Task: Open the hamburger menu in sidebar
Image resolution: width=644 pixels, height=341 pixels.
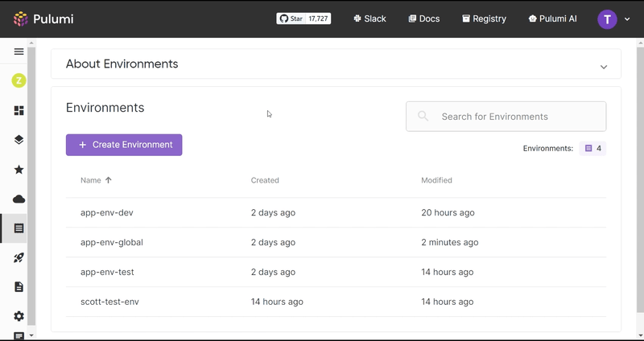Action: coord(19,51)
